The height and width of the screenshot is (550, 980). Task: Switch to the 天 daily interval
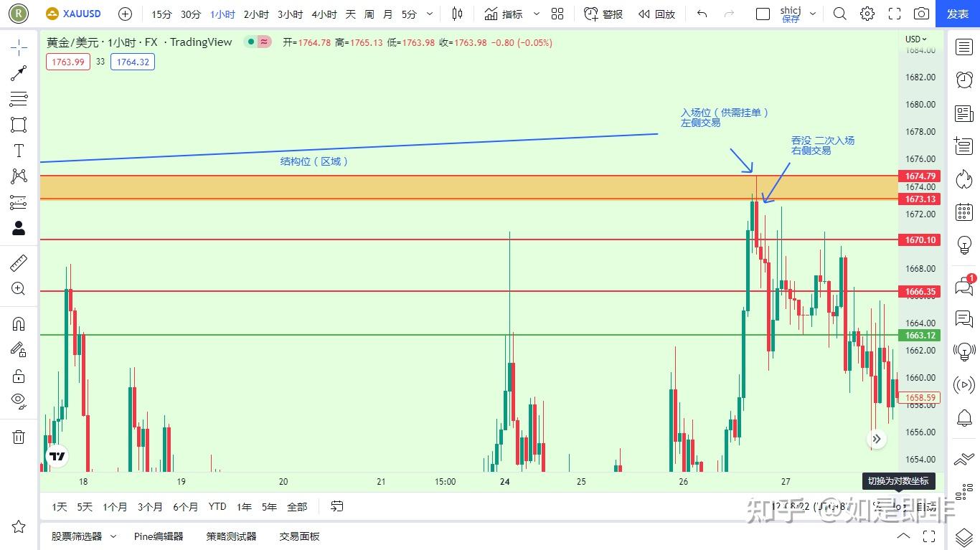click(x=350, y=14)
